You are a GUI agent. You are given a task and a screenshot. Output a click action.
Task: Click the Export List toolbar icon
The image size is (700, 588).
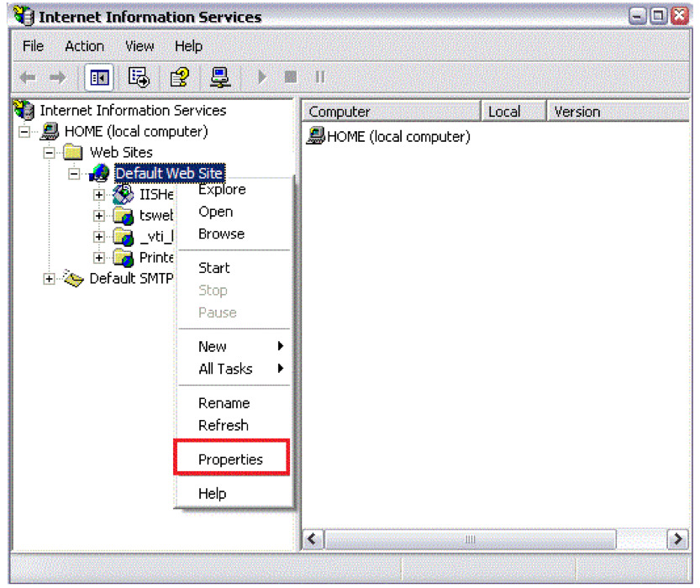pyautogui.click(x=138, y=77)
